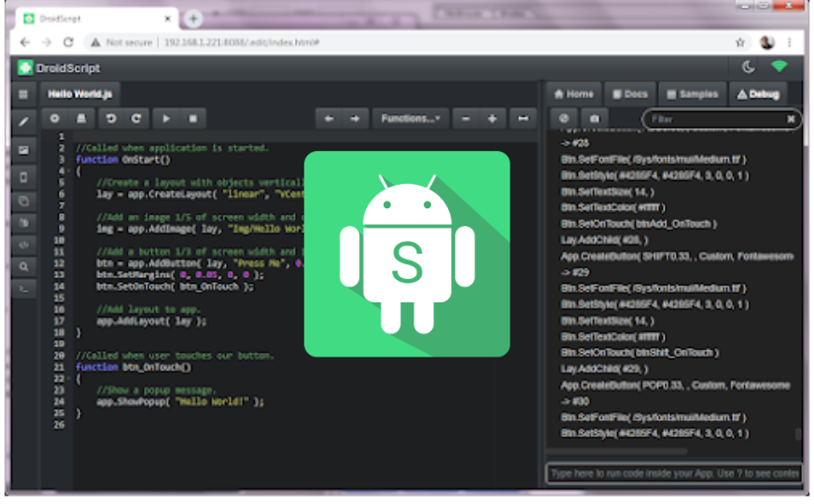
Task: Select the Hello World.js file tab
Action: (80, 94)
